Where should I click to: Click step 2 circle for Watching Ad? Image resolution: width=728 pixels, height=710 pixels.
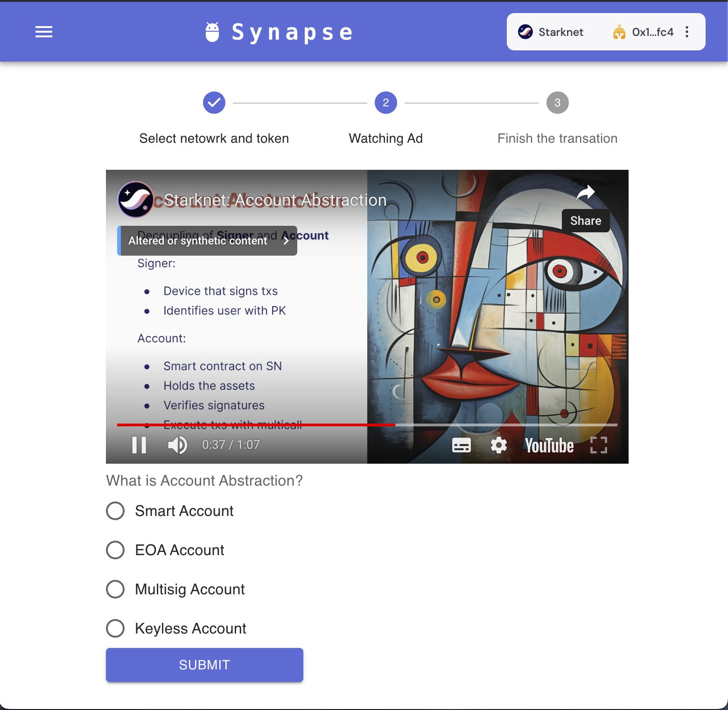[386, 103]
